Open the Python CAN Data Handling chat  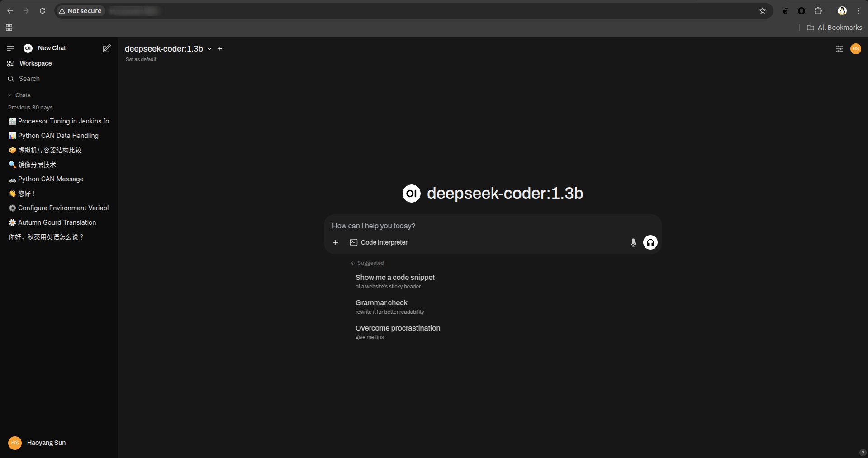point(58,136)
